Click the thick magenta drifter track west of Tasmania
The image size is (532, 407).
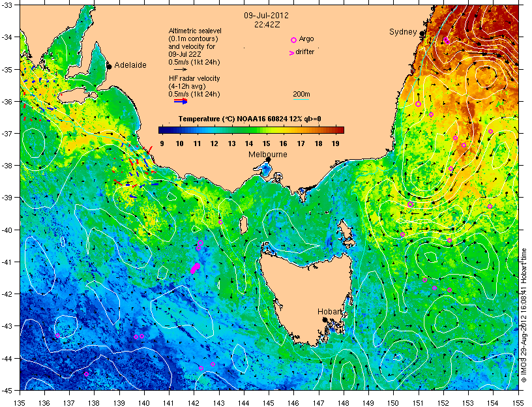195,268
